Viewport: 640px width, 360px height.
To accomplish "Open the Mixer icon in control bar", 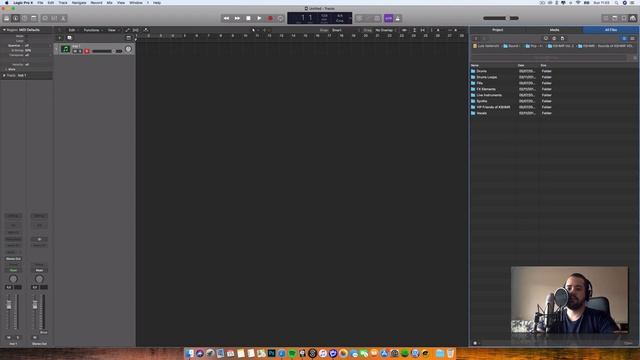I will click(x=54, y=18).
